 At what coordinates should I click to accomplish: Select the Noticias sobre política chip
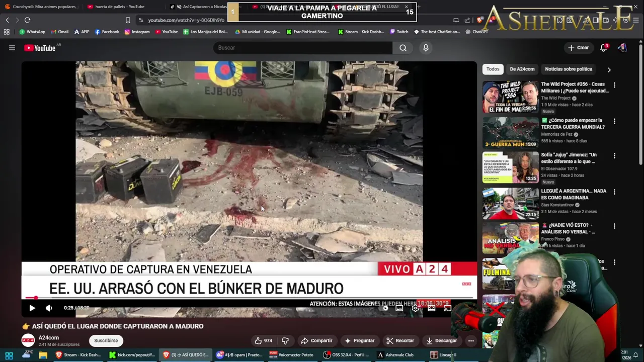click(569, 69)
